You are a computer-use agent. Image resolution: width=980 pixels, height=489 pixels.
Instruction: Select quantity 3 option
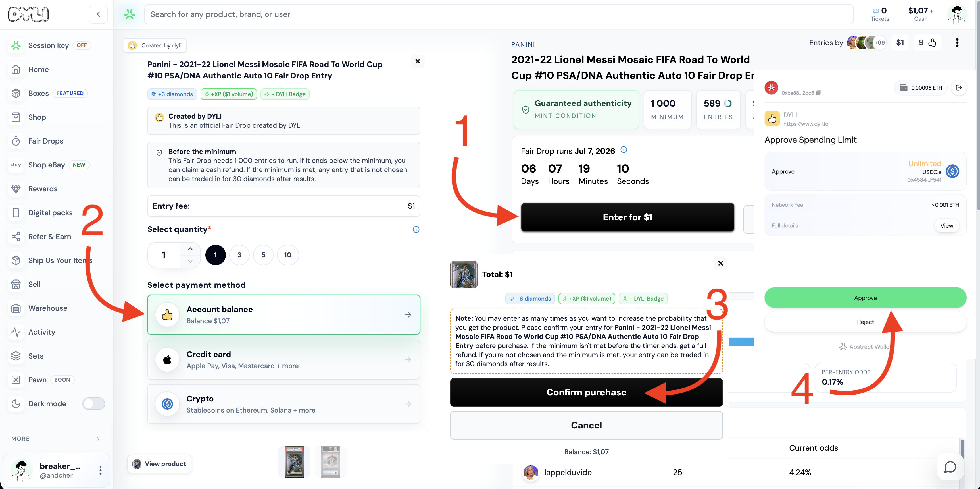coord(239,255)
